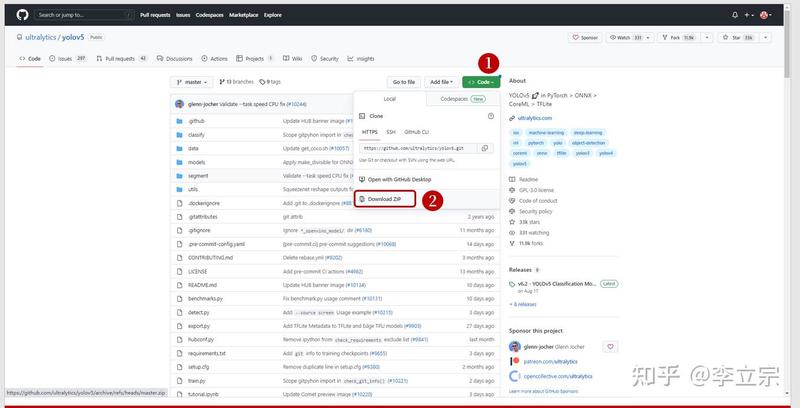Expand the Star lists dropdown arrow
The width and height of the screenshot is (800, 408).
click(x=765, y=37)
